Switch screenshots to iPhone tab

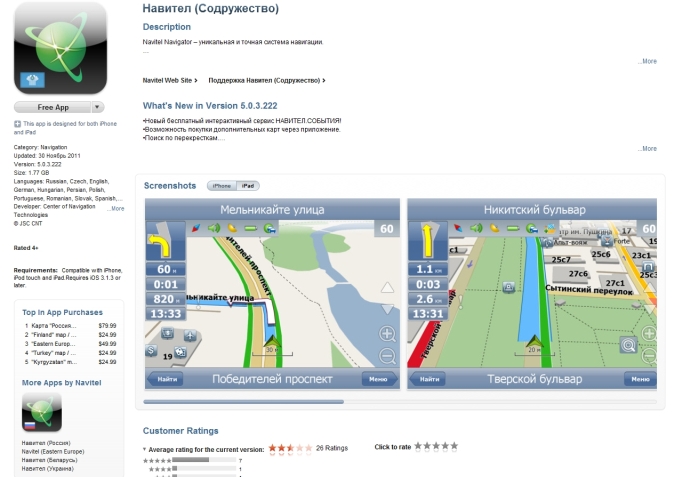coord(221,186)
